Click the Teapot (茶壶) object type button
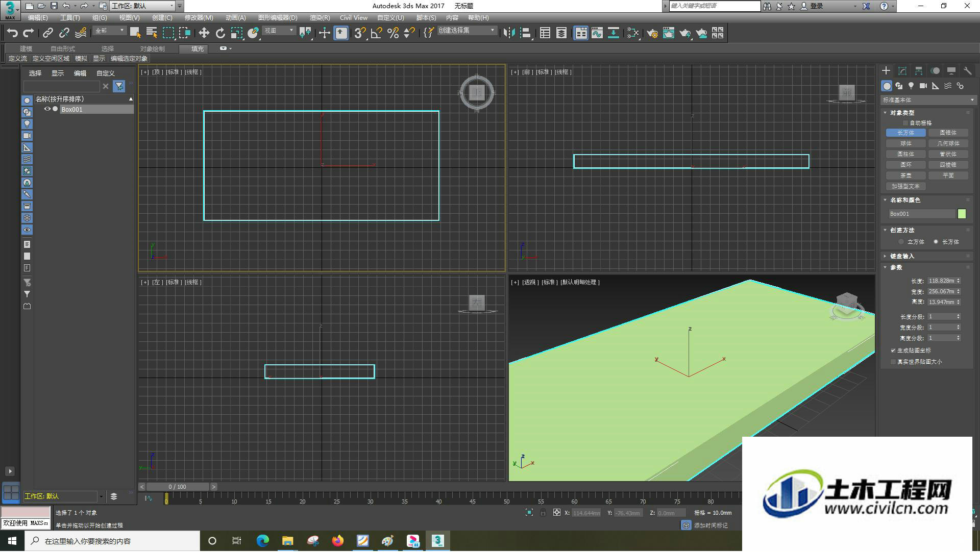 point(905,175)
